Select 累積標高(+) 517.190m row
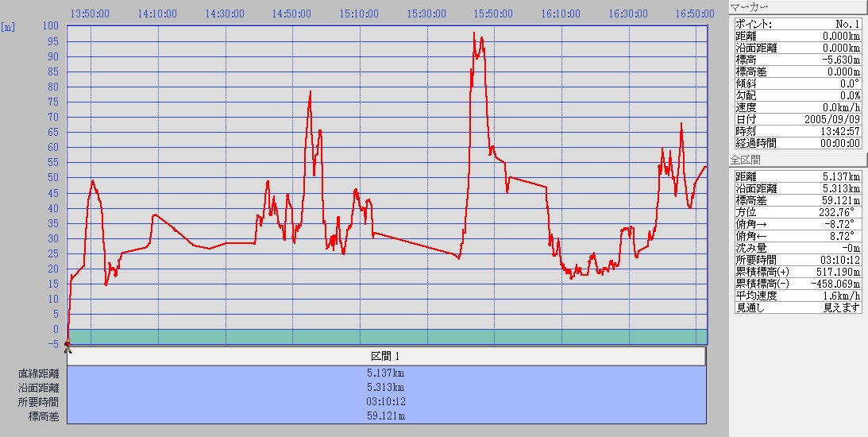The image size is (868, 437). pyautogui.click(x=797, y=272)
